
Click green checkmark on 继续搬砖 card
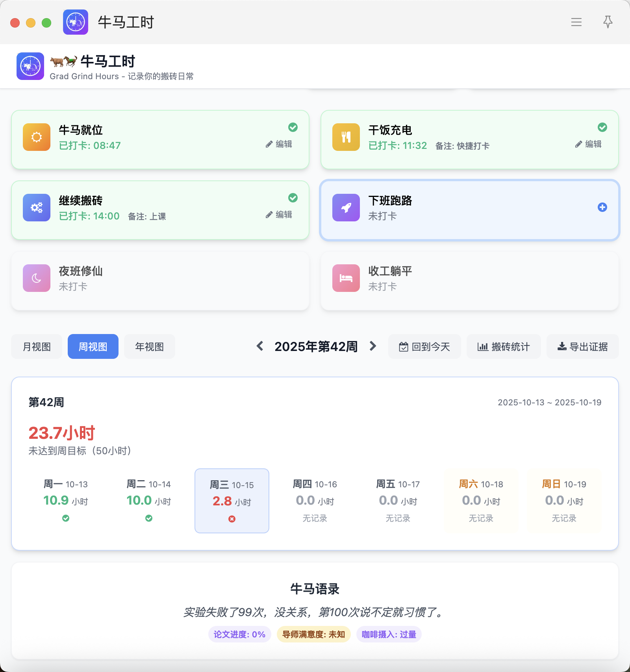tap(293, 198)
